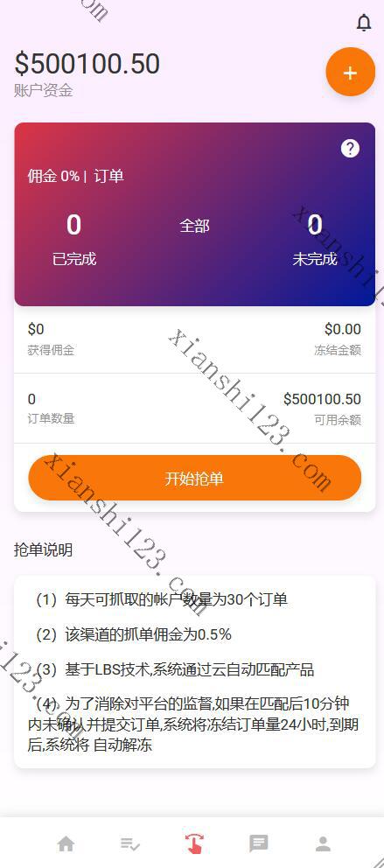The width and height of the screenshot is (384, 868).
Task: Click the 抢单说明 instructions heading
Action: pyautogui.click(x=43, y=549)
